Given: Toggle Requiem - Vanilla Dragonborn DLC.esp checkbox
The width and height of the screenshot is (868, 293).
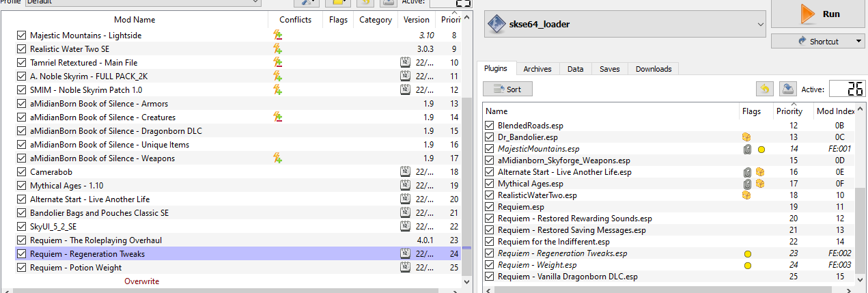Looking at the screenshot, I should coord(489,277).
